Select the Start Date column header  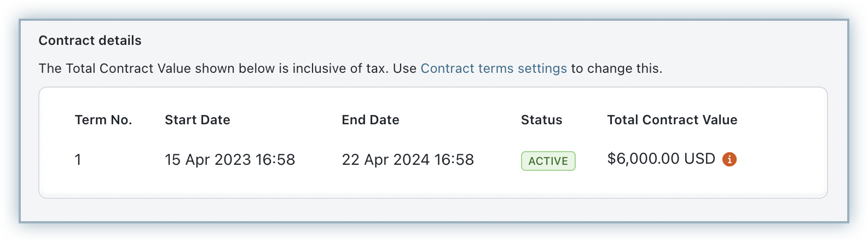pos(197,120)
